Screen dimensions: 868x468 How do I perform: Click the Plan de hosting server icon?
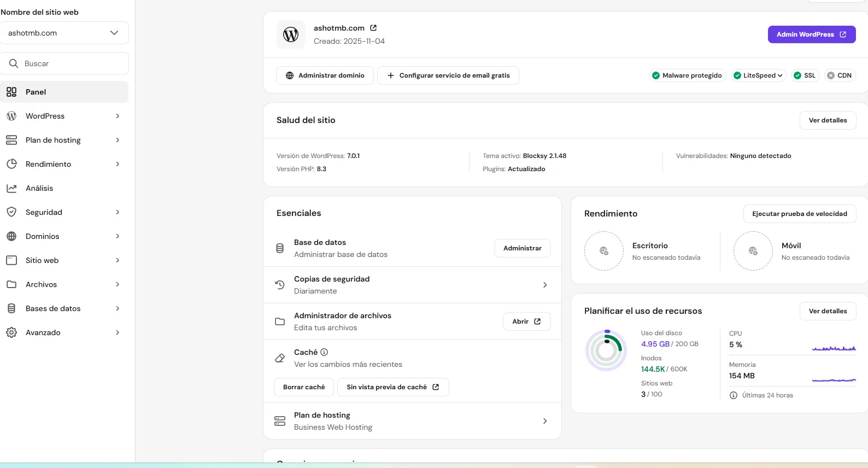point(11,140)
